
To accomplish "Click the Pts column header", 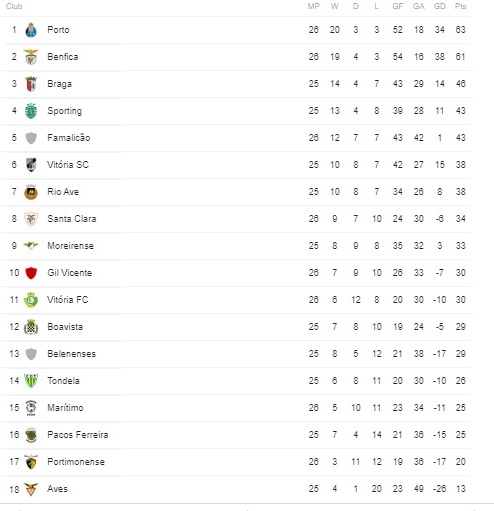I will click(460, 6).
